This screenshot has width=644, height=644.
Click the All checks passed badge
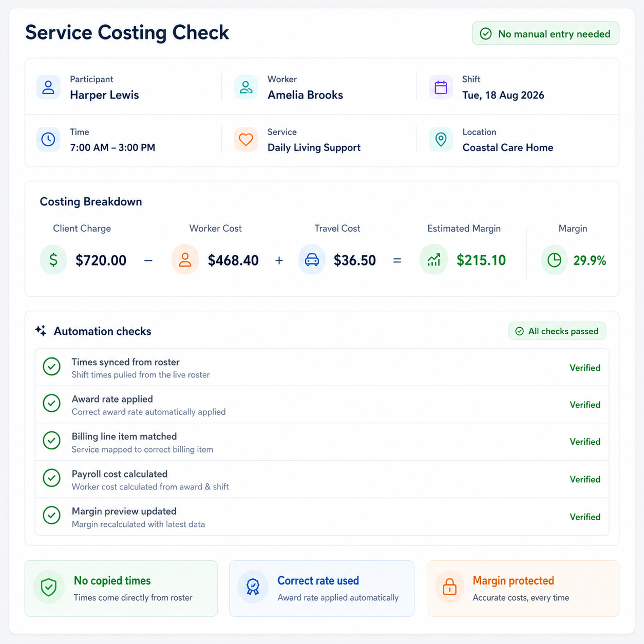click(x=557, y=331)
